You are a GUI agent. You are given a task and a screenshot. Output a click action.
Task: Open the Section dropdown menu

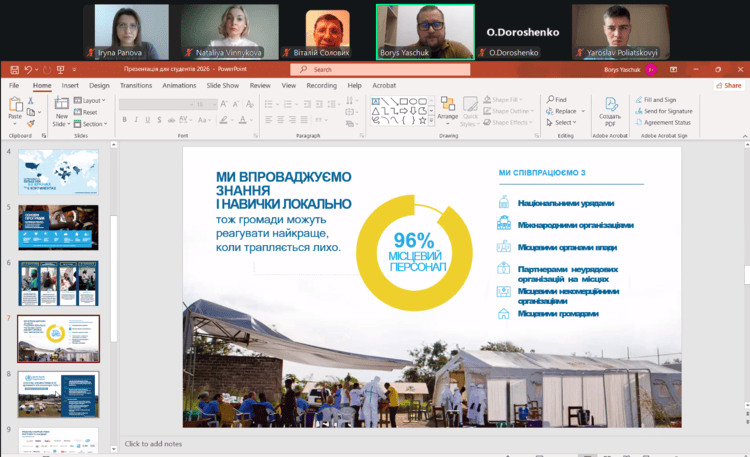click(x=93, y=123)
